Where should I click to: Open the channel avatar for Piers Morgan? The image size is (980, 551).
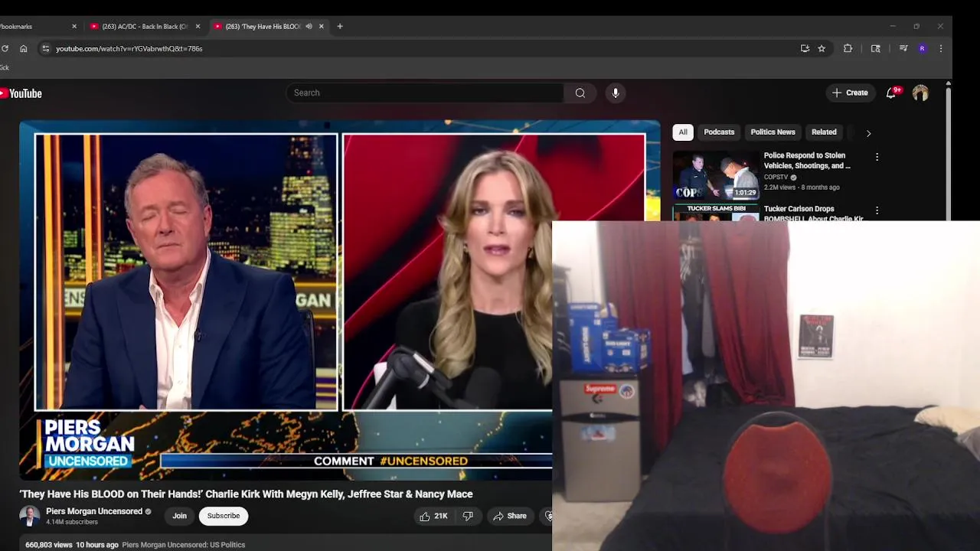[x=29, y=517]
